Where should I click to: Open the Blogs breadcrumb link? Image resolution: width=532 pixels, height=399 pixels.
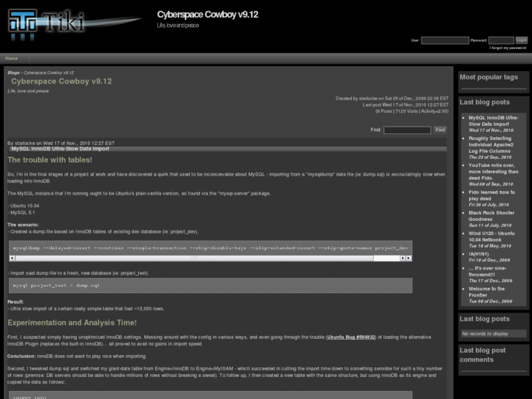coord(14,72)
